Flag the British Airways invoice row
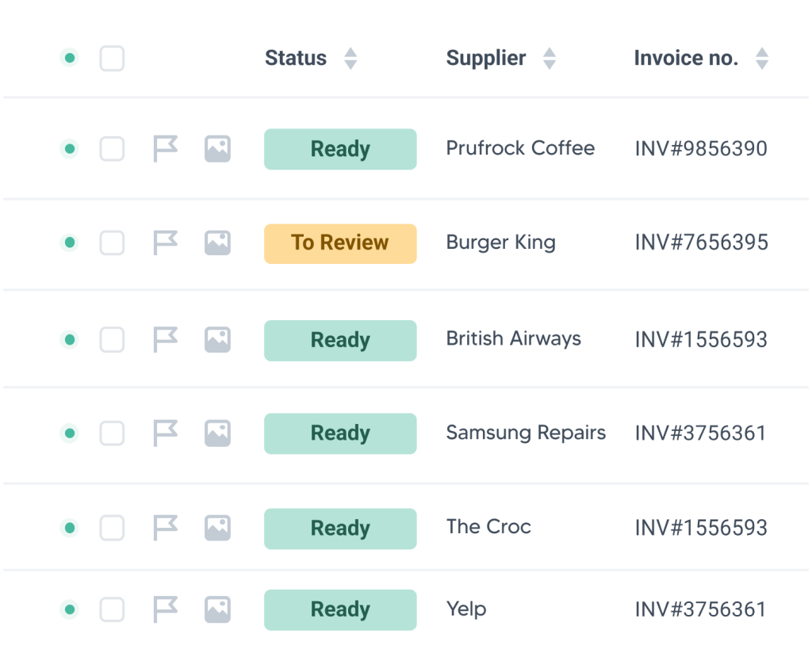Viewport: 812px width, 649px height. tap(165, 339)
